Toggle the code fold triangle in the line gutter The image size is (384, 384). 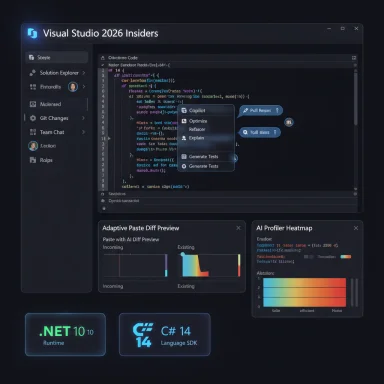[109, 138]
